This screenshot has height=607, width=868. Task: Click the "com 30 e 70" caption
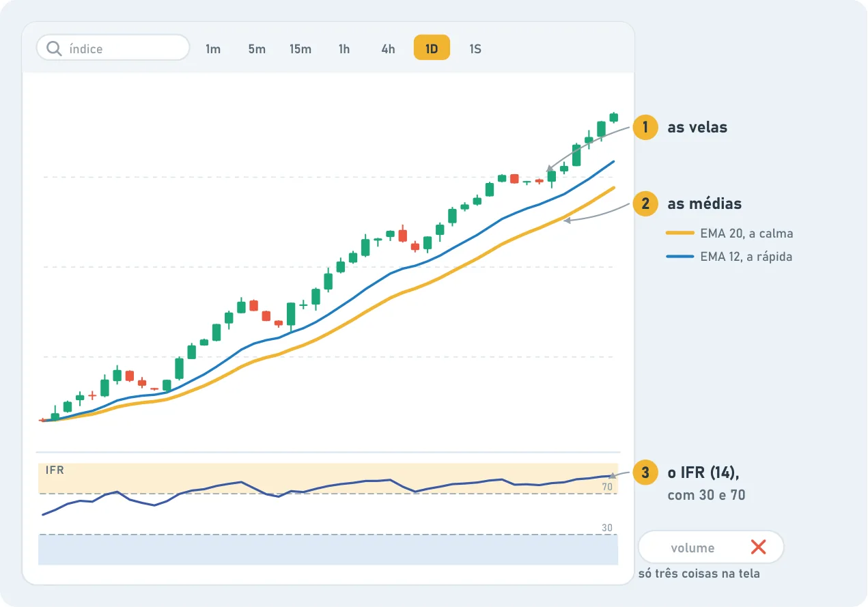coord(706,495)
